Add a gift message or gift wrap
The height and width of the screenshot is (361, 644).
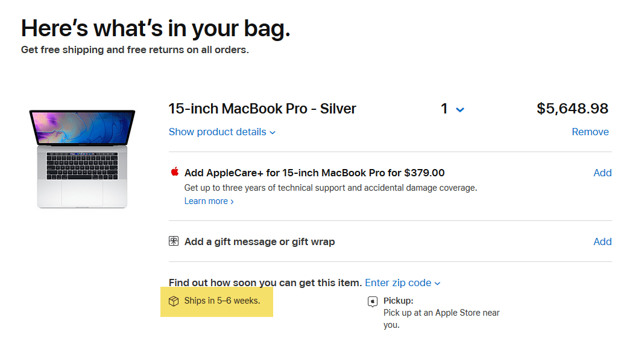pyautogui.click(x=602, y=241)
